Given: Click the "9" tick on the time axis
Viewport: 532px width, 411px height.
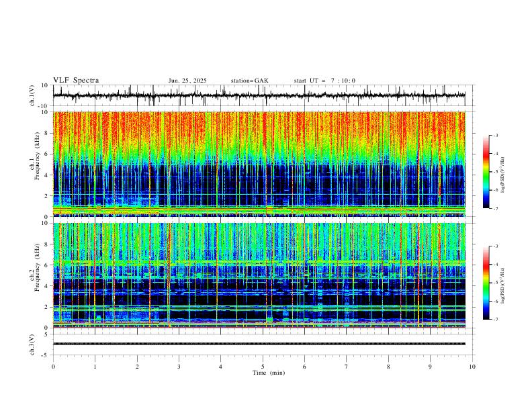Looking at the screenshot, I should coord(430,367).
